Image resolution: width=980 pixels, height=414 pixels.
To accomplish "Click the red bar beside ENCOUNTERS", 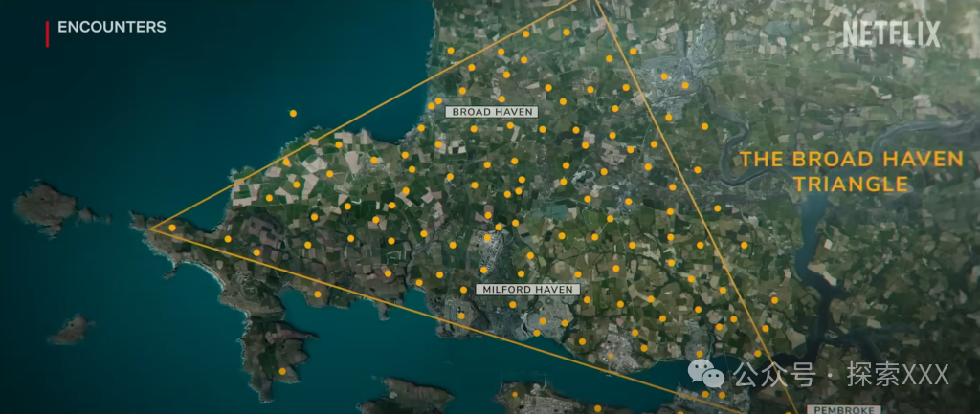I will point(48,33).
